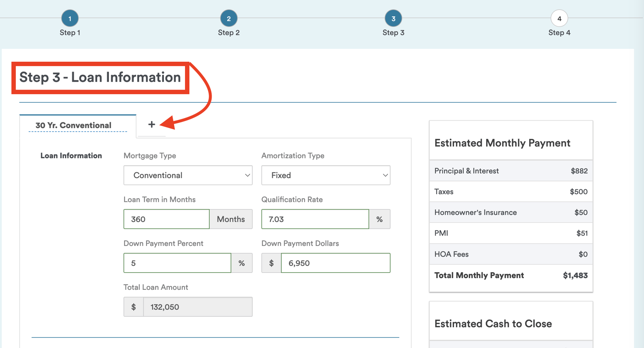Select the Step 3 circle
The width and height of the screenshot is (644, 348).
393,18
